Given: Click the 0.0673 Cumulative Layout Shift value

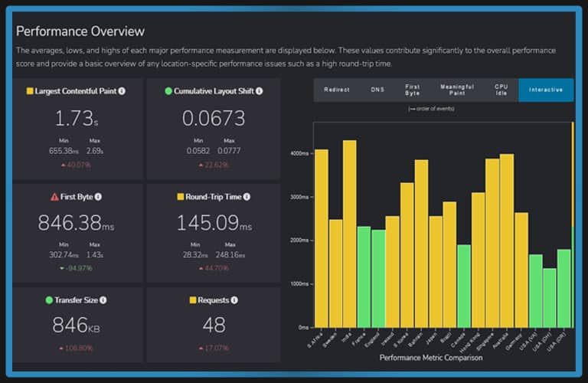Looking at the screenshot, I should (x=214, y=118).
